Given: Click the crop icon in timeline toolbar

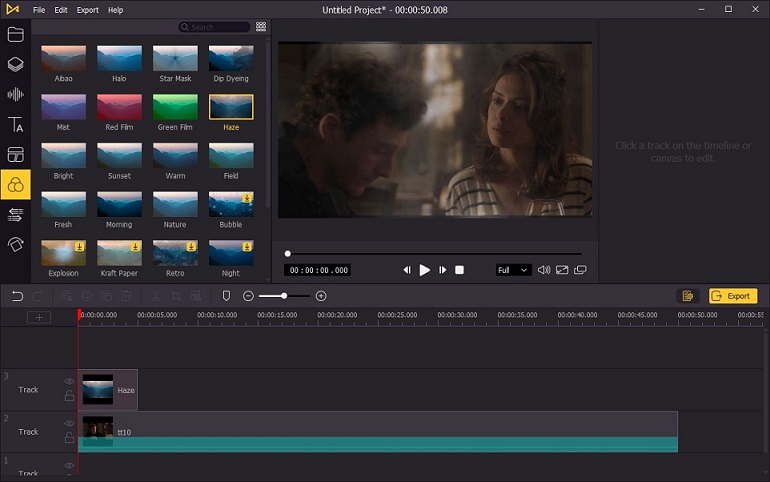Looking at the screenshot, I should pos(176,296).
